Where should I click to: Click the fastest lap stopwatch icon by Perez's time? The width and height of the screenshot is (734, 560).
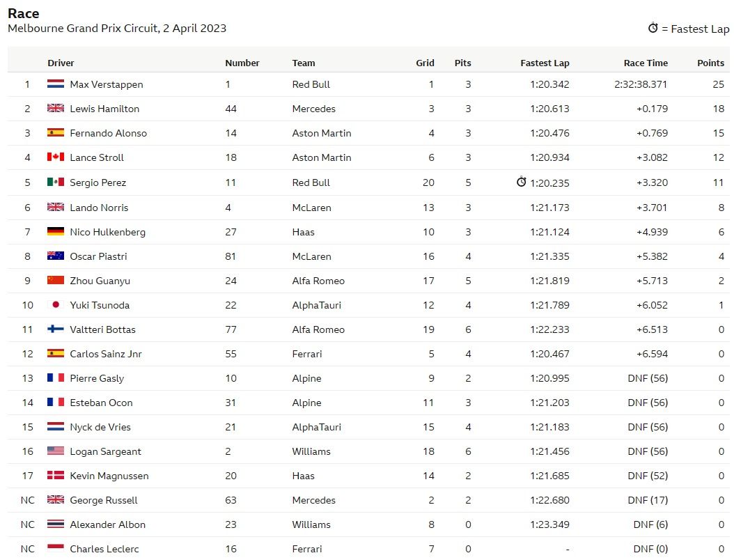521,182
